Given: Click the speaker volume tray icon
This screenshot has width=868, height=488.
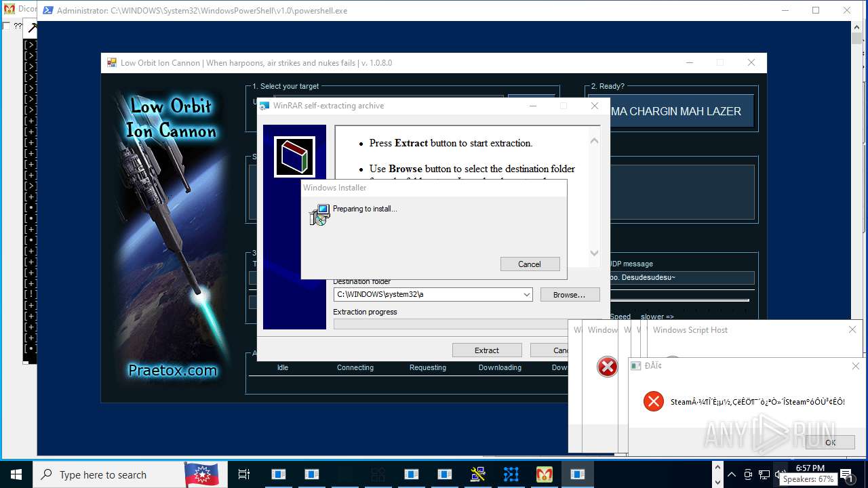Looking at the screenshot, I should point(781,474).
